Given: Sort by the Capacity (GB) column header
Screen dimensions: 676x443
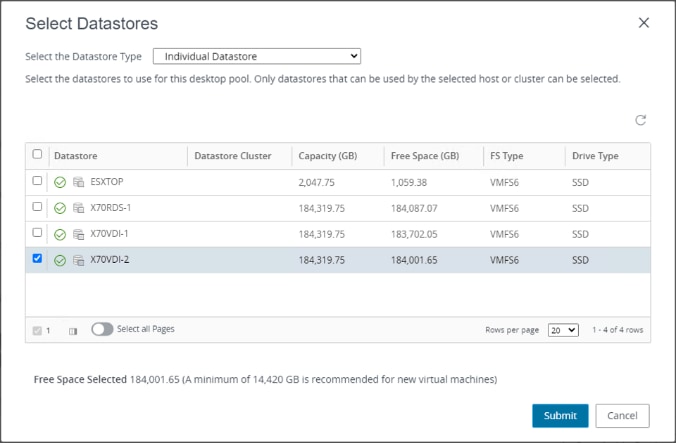Looking at the screenshot, I should point(328,156).
